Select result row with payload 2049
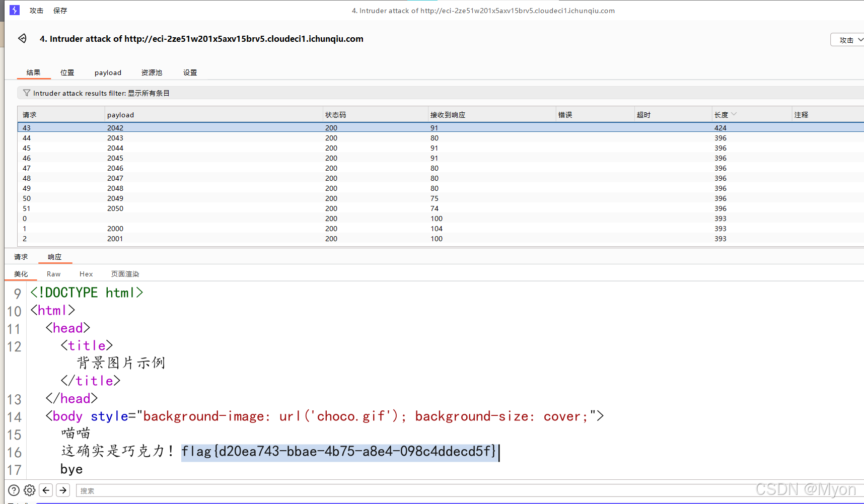Image resolution: width=864 pixels, height=504 pixels. (x=441, y=198)
